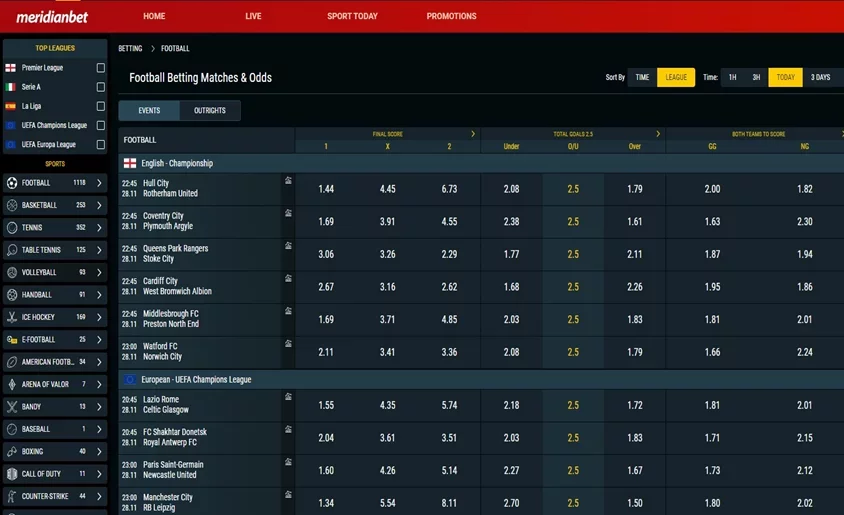Screen dimensions: 844x515
Task: Click the meridianbet logo
Action: tap(52, 17)
